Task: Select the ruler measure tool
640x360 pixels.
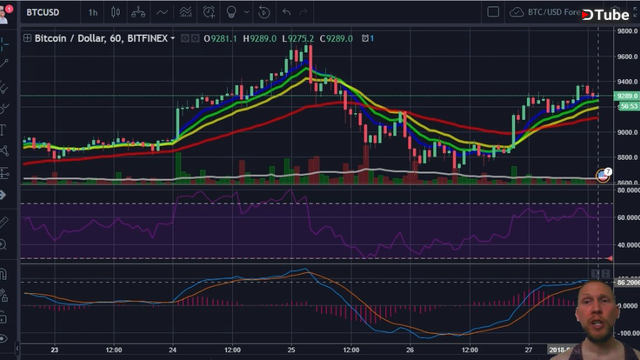Action: [x=4, y=222]
